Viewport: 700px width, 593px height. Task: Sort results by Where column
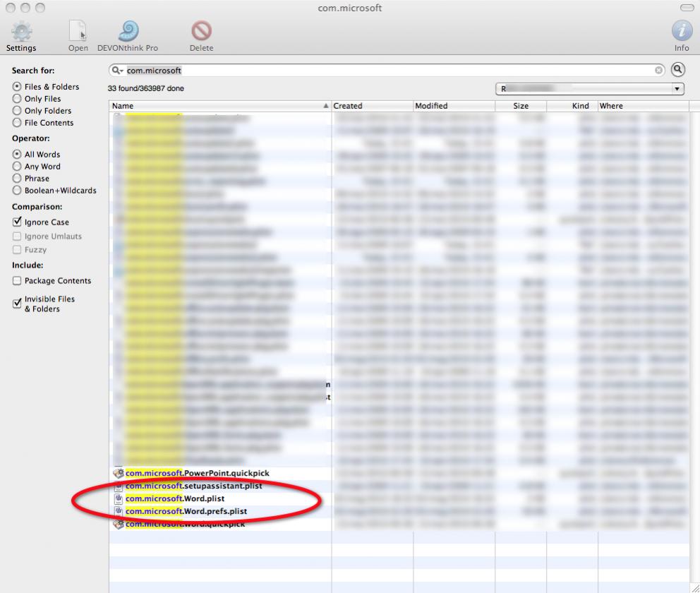[x=644, y=106]
